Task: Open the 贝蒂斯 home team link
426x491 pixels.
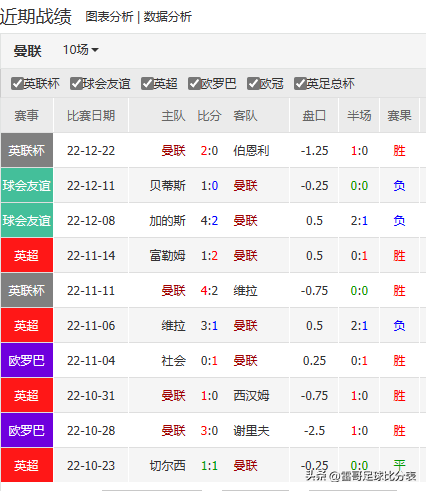Action: [x=167, y=186]
